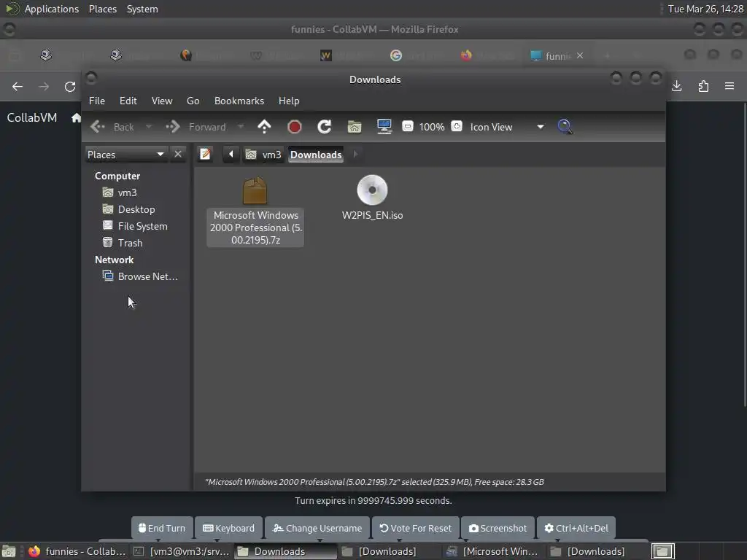Open the Help menu
Viewport: 747px width, 560px height.
(289, 101)
